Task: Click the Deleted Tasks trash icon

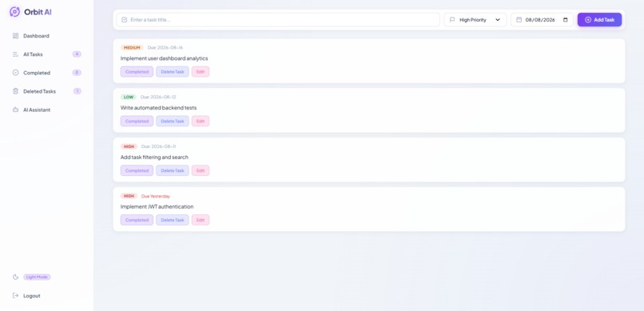Action: pyautogui.click(x=16, y=91)
